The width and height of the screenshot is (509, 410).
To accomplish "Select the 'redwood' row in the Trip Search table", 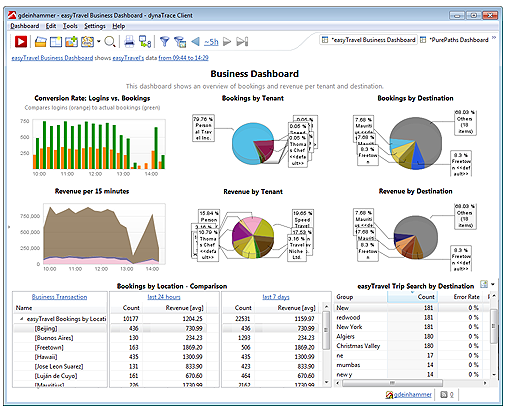I will pyautogui.click(x=412, y=318).
